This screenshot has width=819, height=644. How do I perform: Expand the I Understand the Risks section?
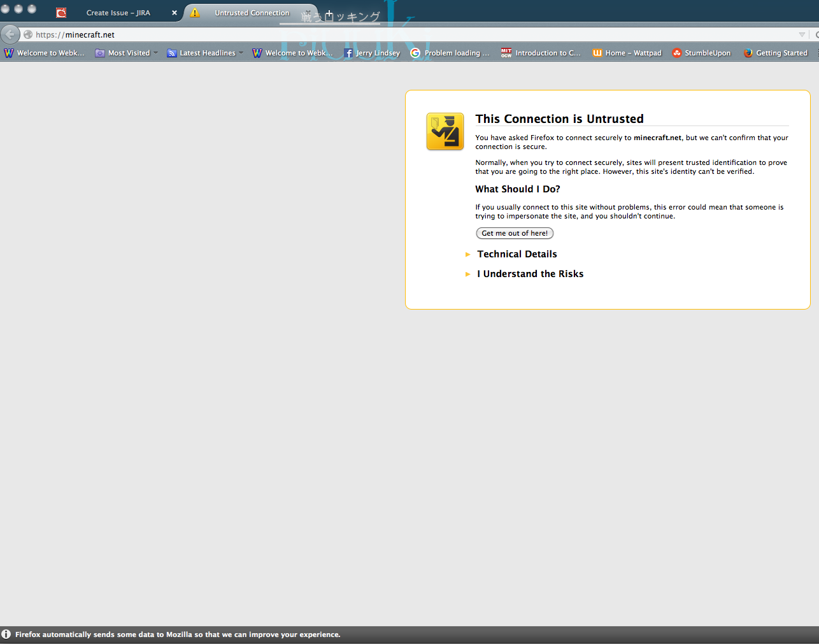coord(524,274)
